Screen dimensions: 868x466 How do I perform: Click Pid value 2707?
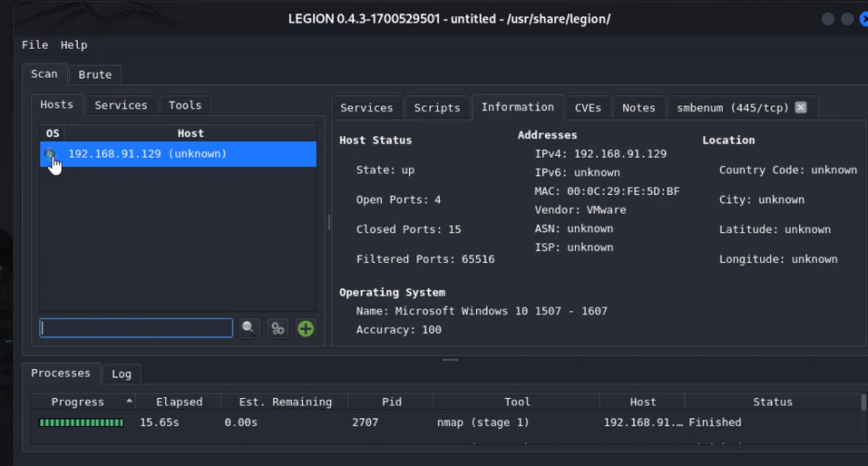click(365, 422)
